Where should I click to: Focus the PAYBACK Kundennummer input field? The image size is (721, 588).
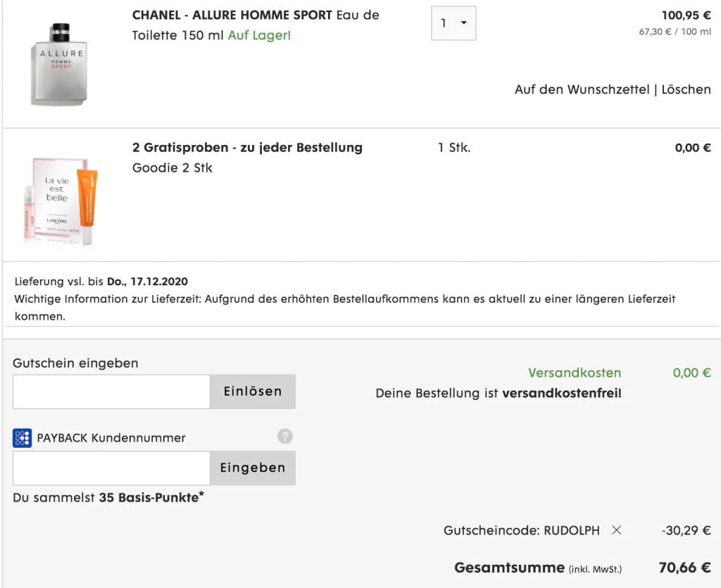[x=111, y=468]
